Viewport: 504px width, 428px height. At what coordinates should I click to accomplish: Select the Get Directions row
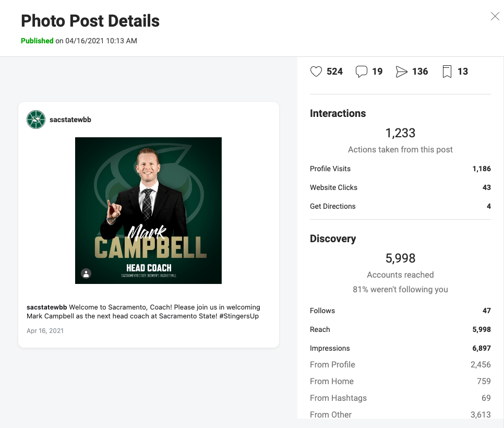point(400,206)
